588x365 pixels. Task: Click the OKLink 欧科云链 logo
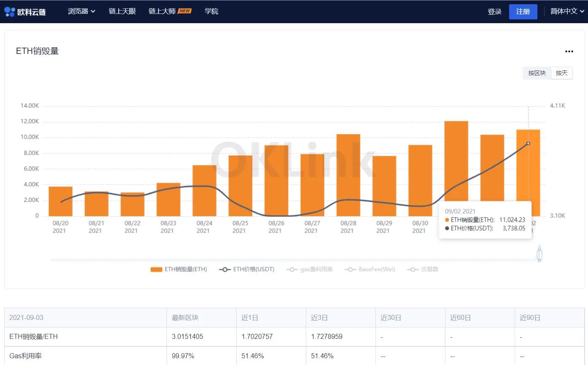[x=25, y=11]
